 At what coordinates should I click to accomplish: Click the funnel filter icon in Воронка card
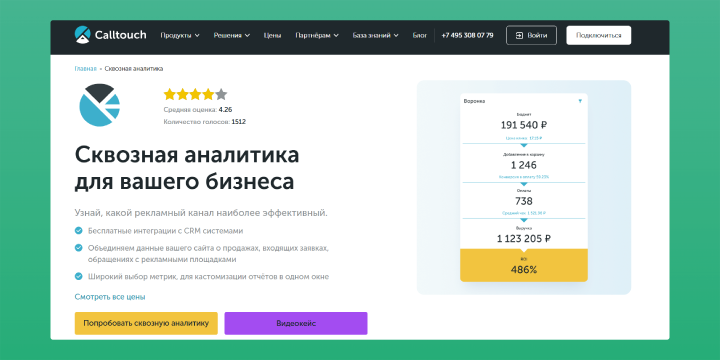580,101
